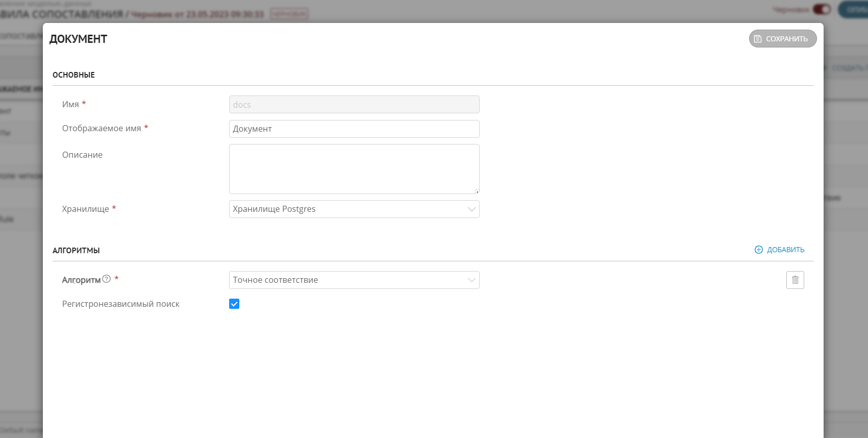868x438 pixels.
Task: Click the chevron arrow in the Хранилище field
Action: coord(472,209)
